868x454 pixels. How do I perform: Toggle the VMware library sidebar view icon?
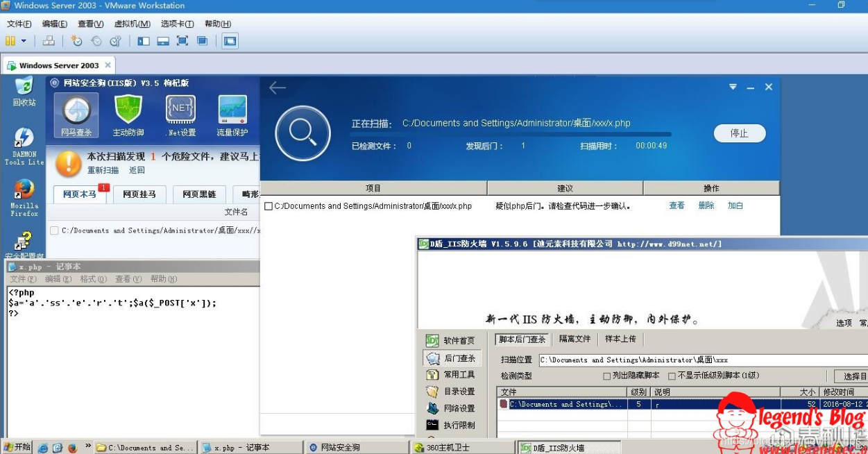coord(144,41)
